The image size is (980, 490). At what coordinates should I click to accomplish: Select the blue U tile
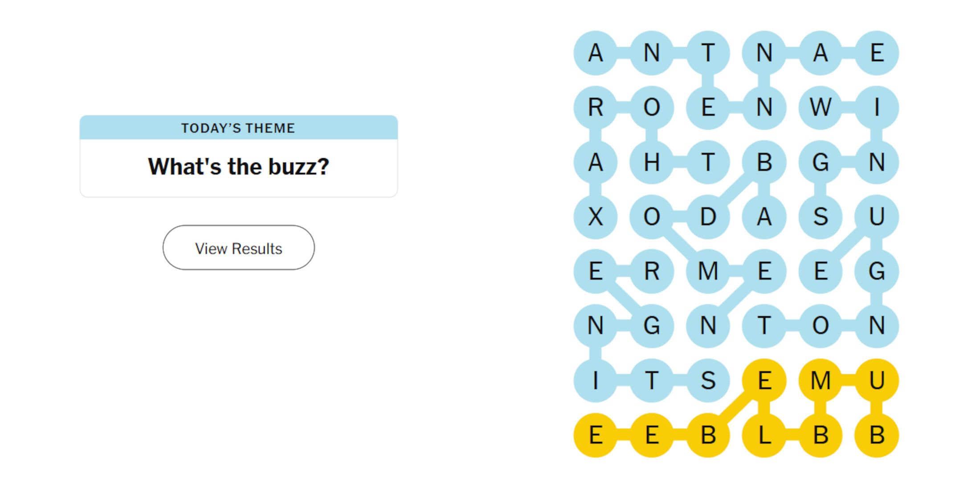877,217
